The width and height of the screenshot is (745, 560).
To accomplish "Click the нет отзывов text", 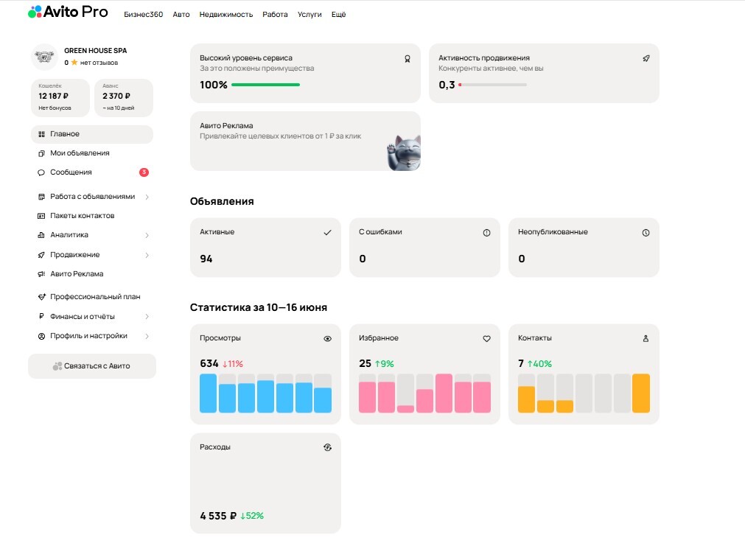I will click(99, 63).
